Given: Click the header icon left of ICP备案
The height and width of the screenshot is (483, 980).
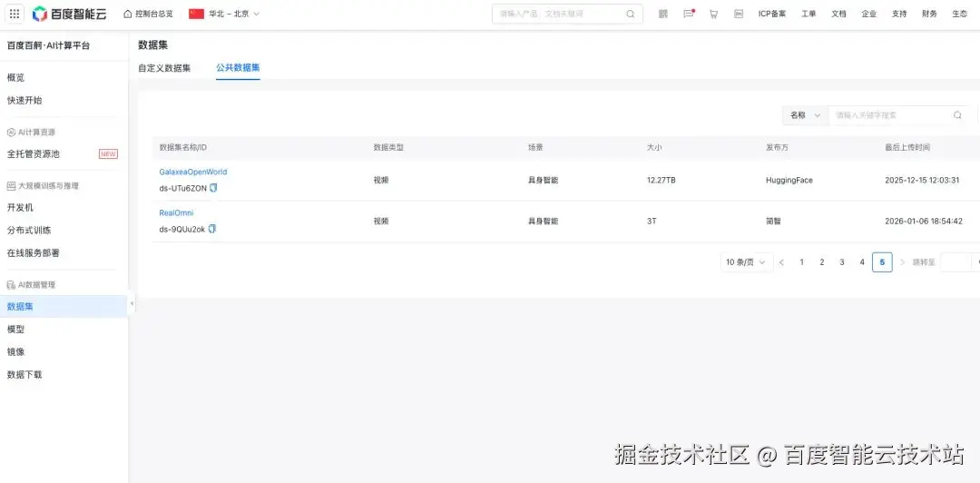Looking at the screenshot, I should pos(739,14).
